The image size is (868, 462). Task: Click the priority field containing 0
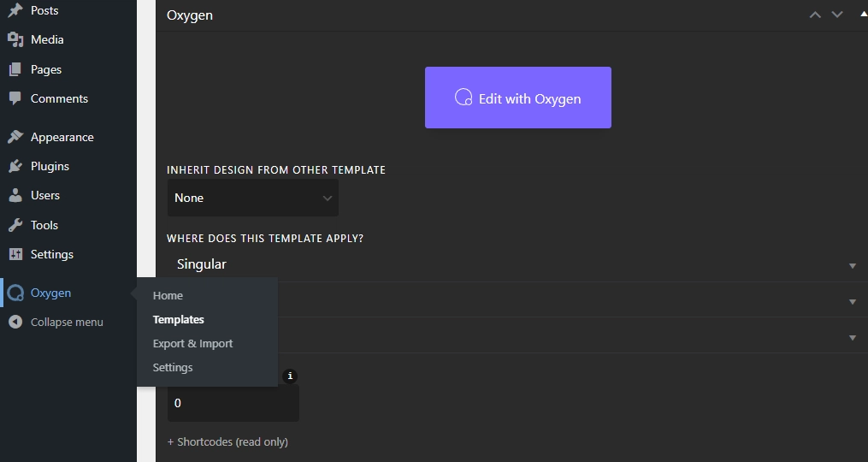point(233,403)
